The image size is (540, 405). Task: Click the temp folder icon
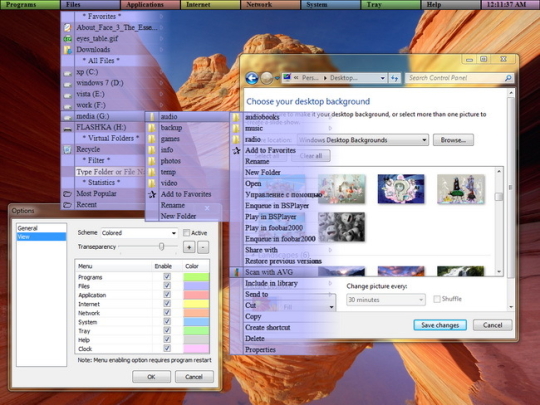tap(152, 172)
